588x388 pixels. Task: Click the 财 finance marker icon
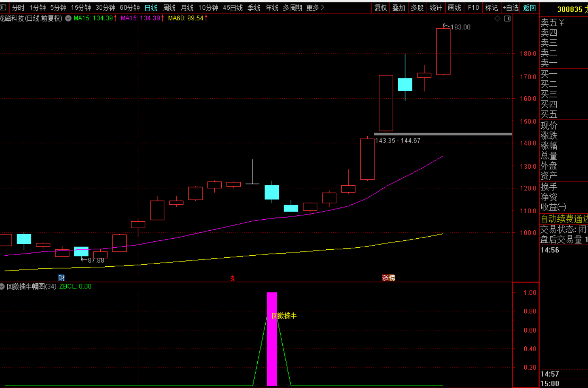point(62,278)
